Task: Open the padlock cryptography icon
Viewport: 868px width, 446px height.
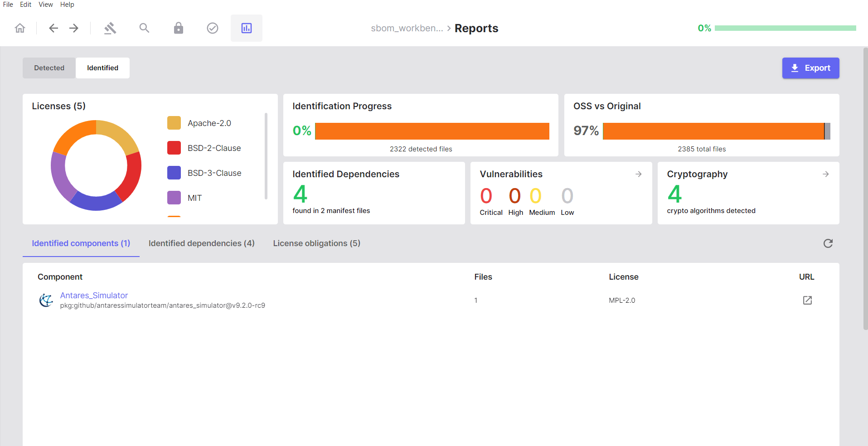Action: (179, 28)
